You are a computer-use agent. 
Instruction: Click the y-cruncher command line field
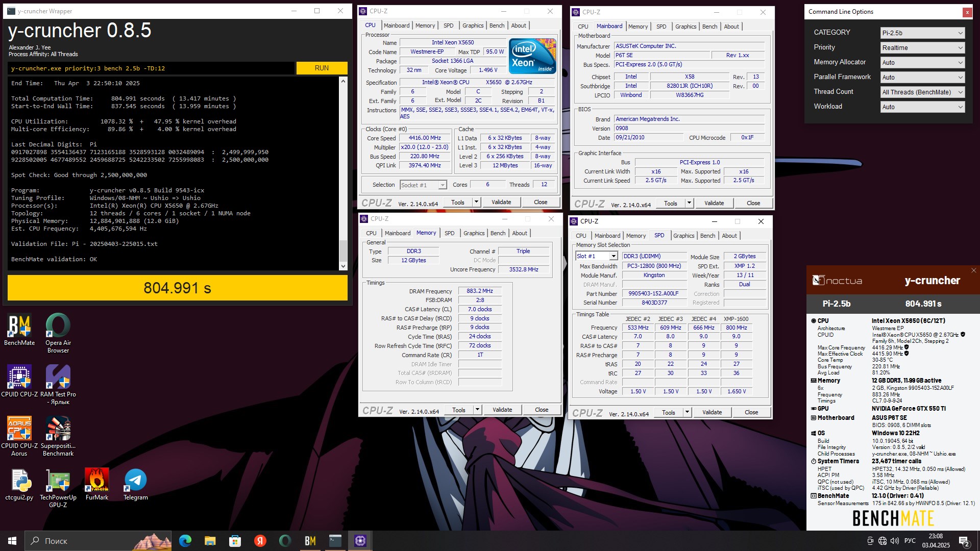click(x=151, y=68)
